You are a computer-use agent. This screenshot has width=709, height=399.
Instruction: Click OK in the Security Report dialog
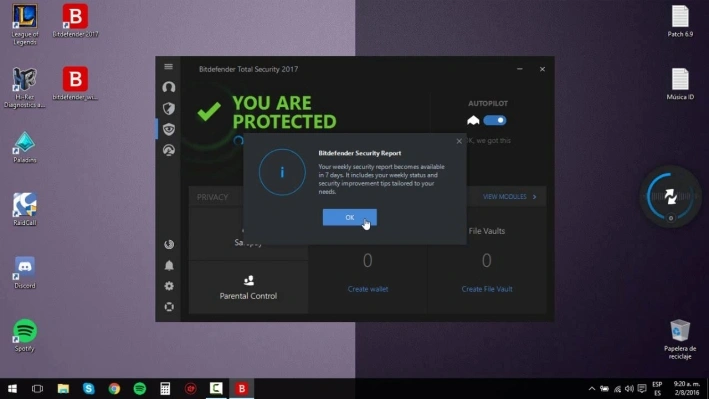350,218
